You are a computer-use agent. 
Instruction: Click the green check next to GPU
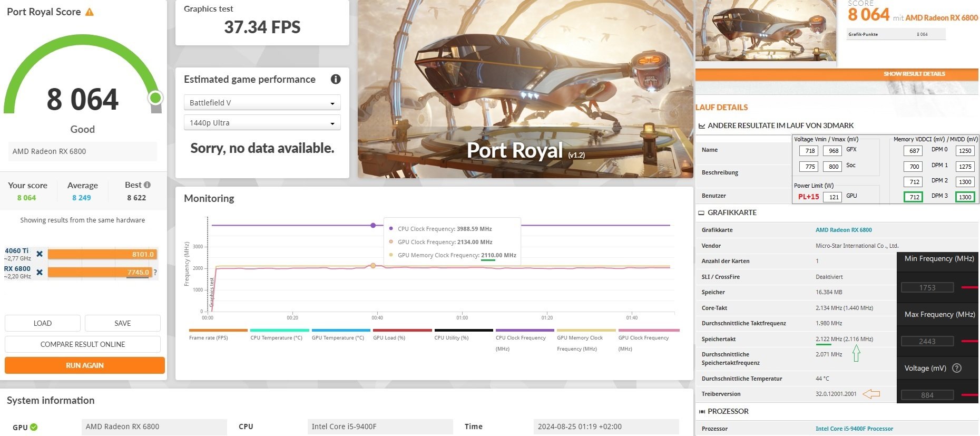point(34,427)
